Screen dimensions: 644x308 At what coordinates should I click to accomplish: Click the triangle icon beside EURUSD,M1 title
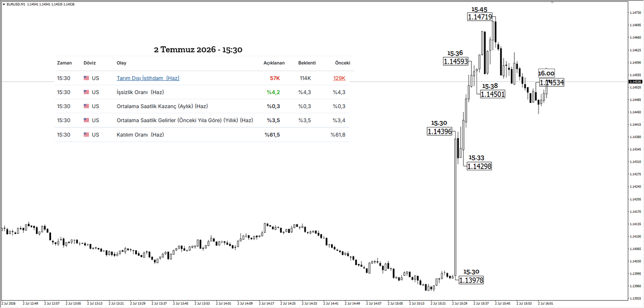[x=4, y=4]
